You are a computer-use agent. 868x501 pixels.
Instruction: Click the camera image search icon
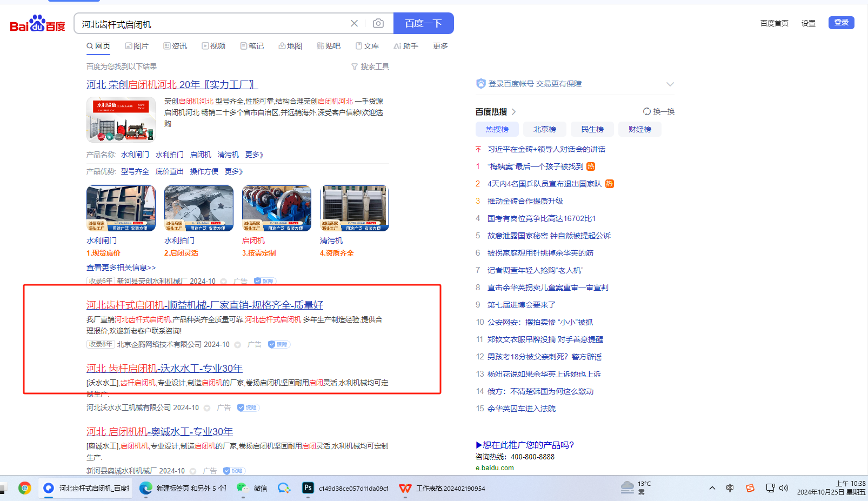pyautogui.click(x=378, y=23)
